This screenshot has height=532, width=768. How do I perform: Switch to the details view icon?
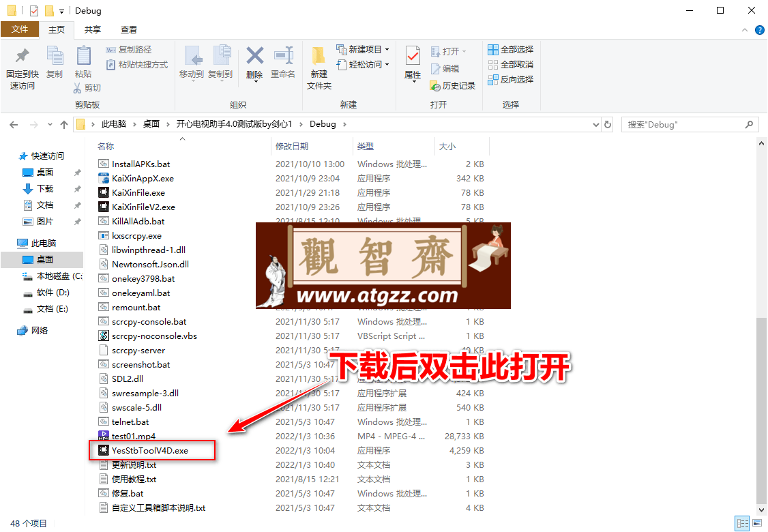click(742, 522)
